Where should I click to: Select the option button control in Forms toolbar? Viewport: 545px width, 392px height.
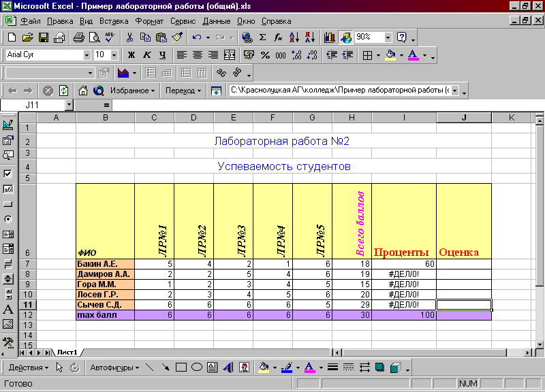click(8, 219)
